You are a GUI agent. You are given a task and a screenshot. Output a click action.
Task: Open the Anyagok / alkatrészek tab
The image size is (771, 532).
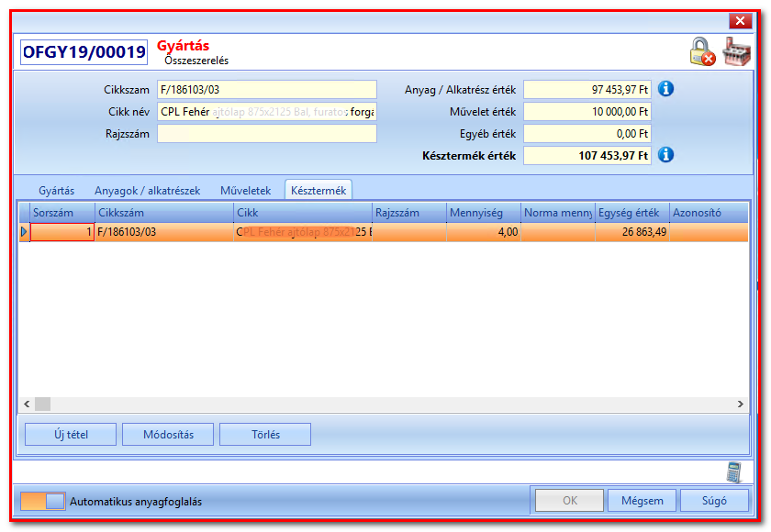pos(148,191)
